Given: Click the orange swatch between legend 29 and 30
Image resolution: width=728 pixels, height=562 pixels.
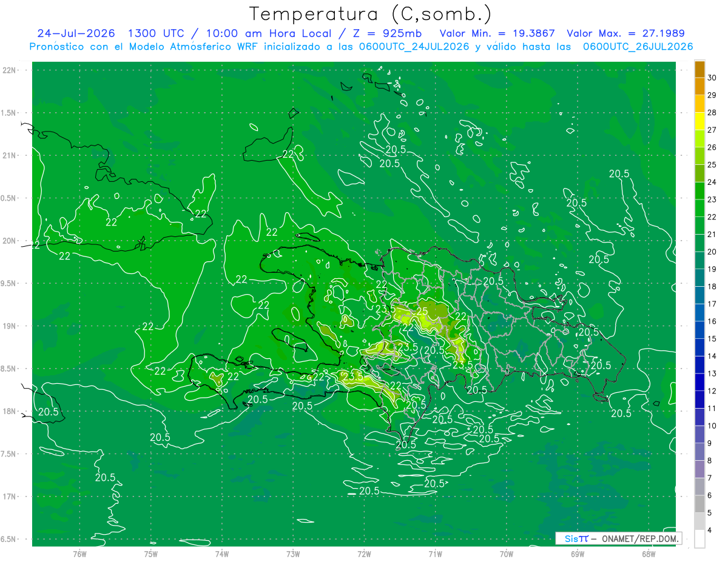Looking at the screenshot, I should pyautogui.click(x=700, y=87).
